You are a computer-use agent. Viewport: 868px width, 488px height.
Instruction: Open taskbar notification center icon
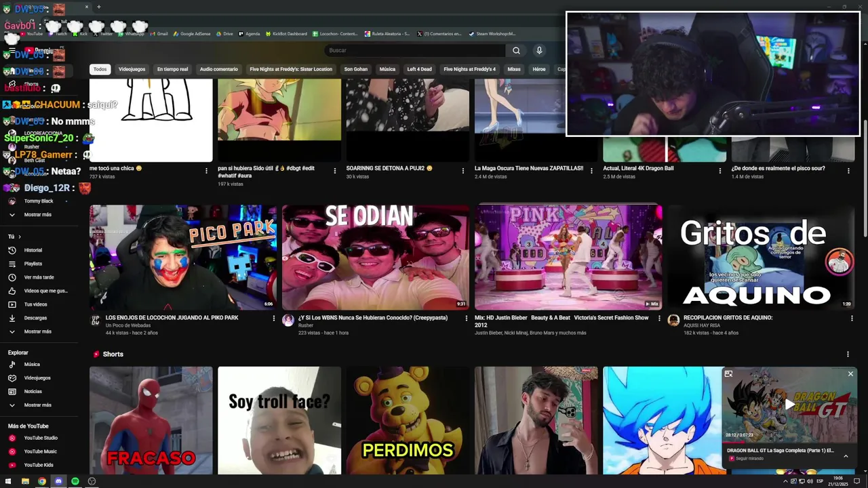856,481
